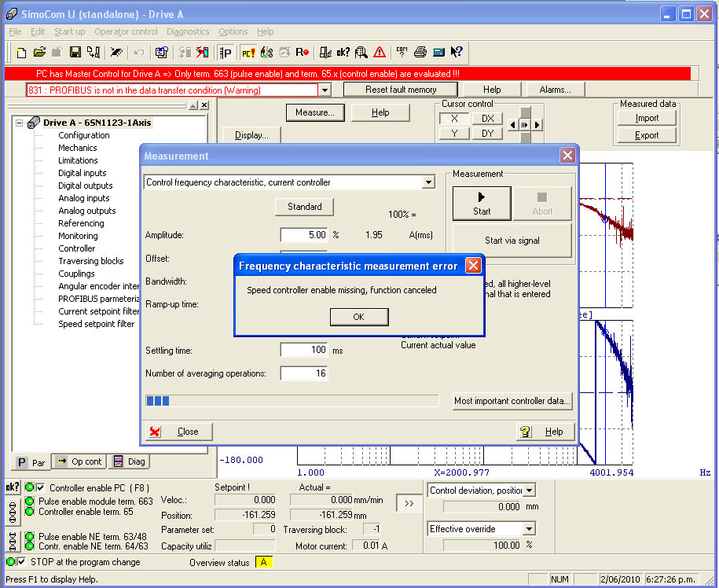Click Most important controller data... button
The image size is (719, 588).
[x=512, y=401]
